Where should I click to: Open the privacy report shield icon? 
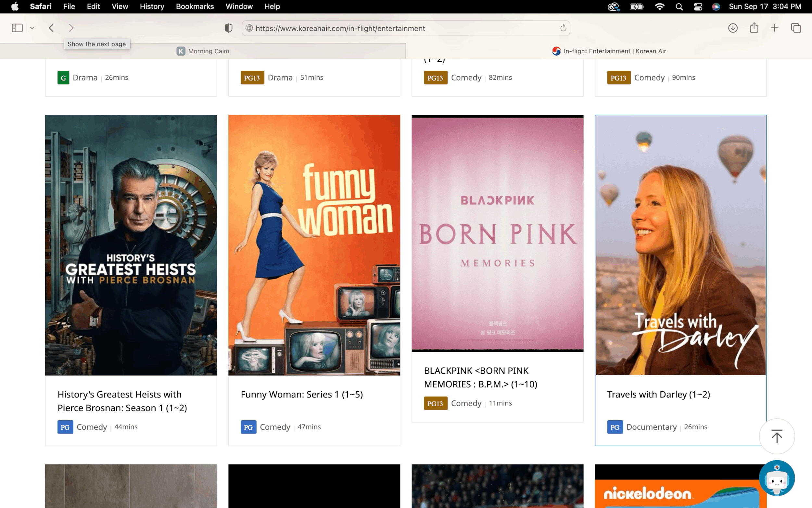coord(228,28)
